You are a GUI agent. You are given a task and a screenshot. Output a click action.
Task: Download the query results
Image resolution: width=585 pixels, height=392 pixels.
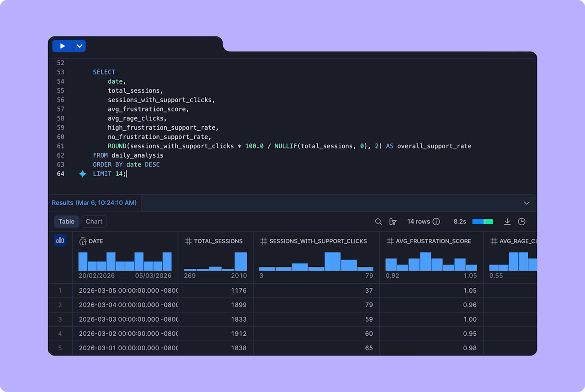(507, 222)
